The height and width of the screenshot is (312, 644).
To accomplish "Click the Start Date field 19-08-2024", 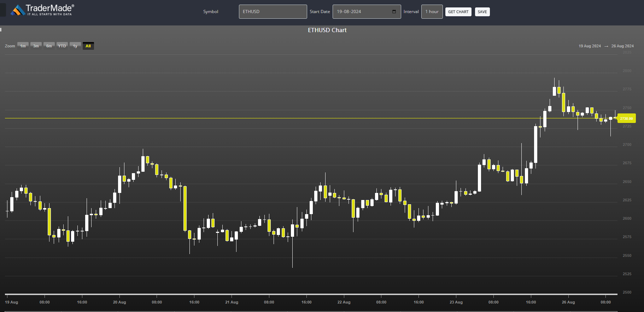I will point(367,12).
